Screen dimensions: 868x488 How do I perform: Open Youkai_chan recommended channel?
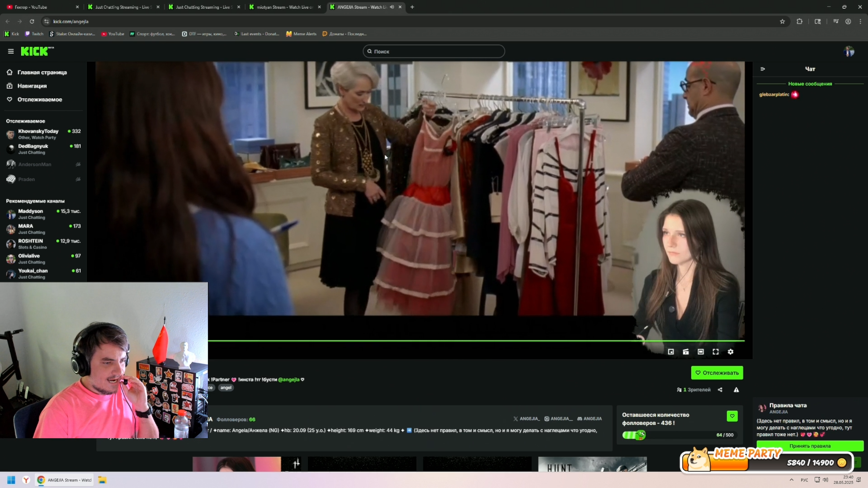pyautogui.click(x=43, y=274)
